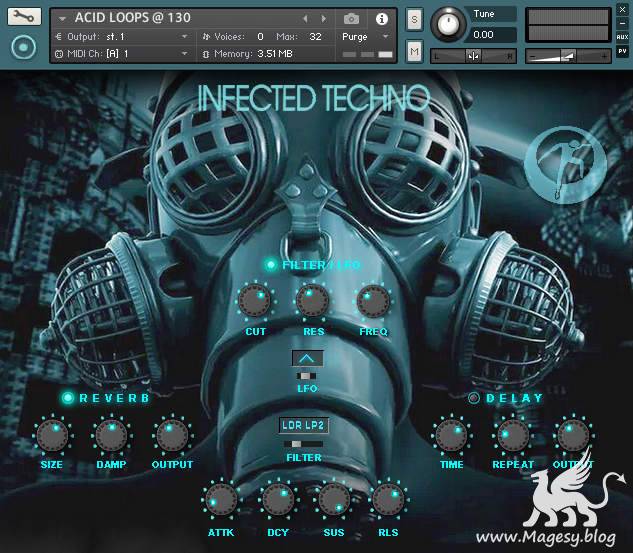The height and width of the screenshot is (553, 633).
Task: Open the Purge dropdown menu
Action: (365, 37)
